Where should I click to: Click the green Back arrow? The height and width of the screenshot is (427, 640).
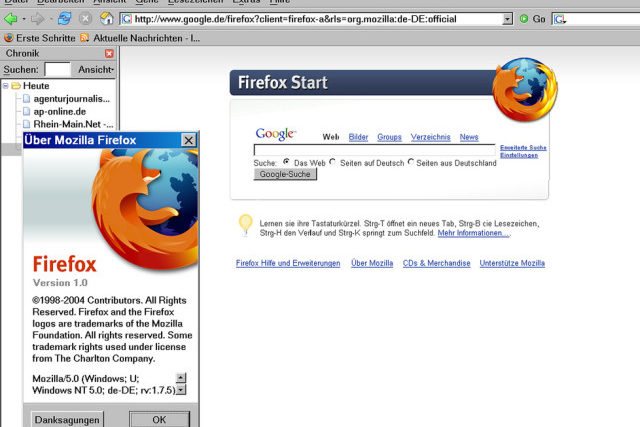click(10, 19)
